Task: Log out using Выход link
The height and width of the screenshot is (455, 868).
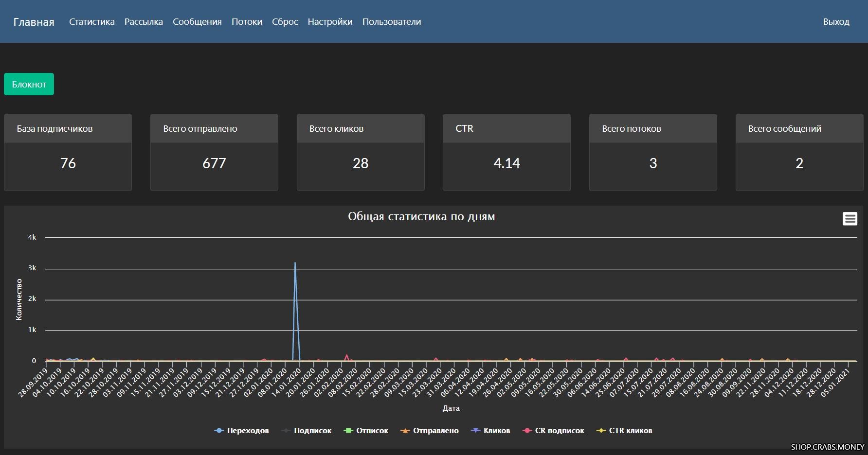Action: pyautogui.click(x=836, y=22)
